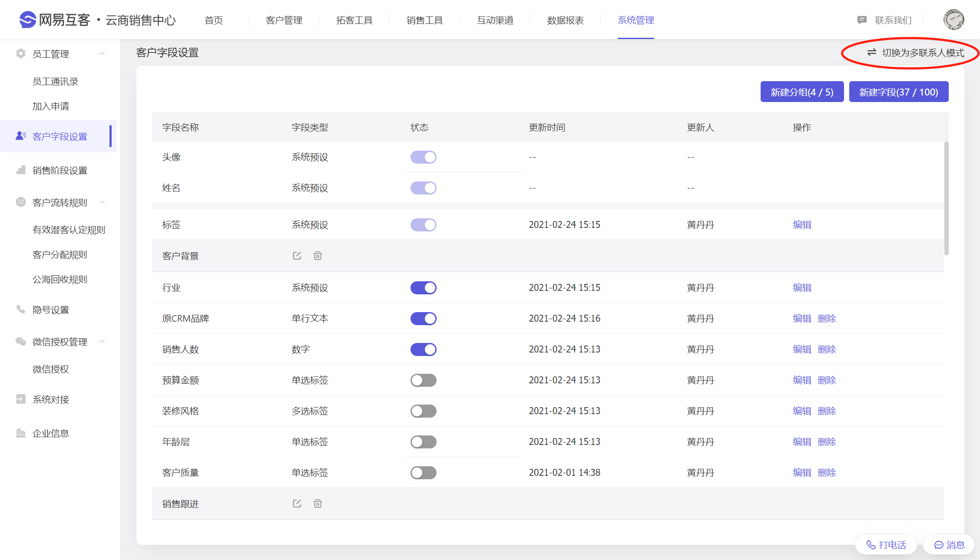Screen dimensions: 980x560
Task: Click 新建分组(4 / 5) button
Action: [x=802, y=92]
